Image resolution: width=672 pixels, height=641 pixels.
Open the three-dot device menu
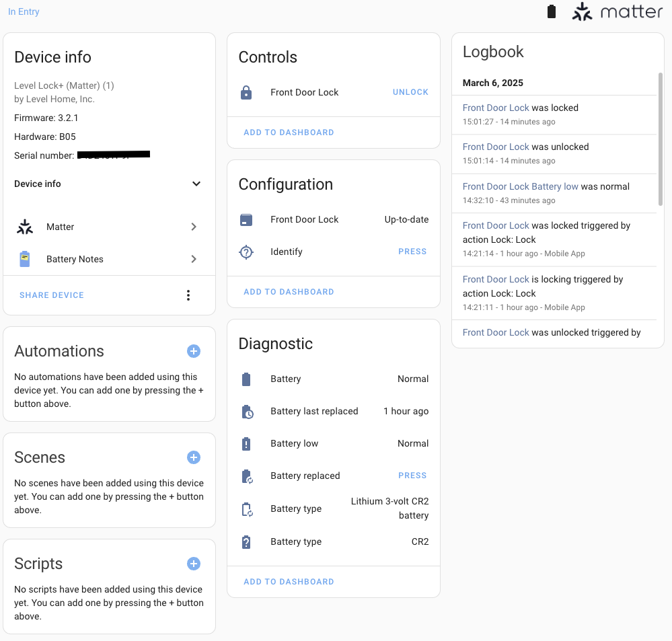188,295
